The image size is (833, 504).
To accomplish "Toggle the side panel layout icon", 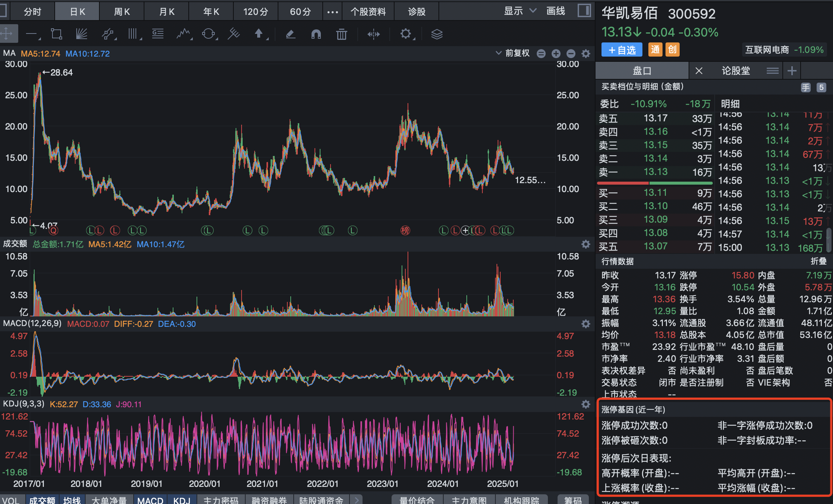I will (x=584, y=10).
